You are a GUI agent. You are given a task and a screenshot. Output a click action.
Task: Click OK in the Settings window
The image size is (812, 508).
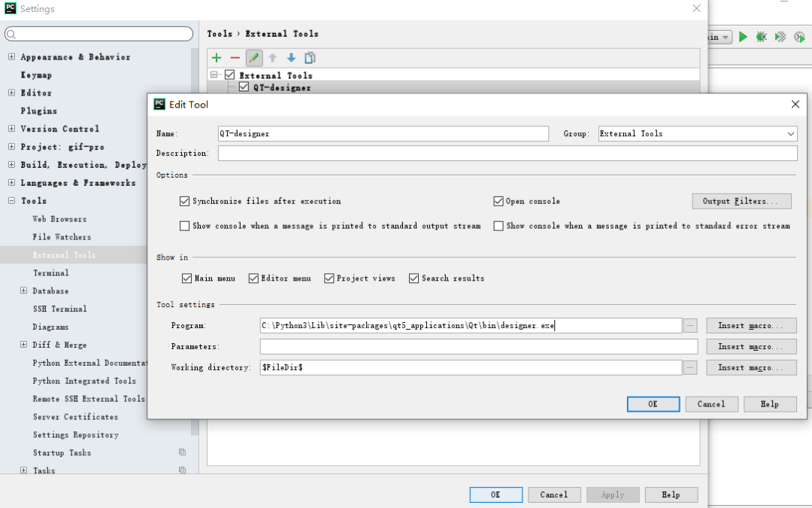tap(495, 494)
